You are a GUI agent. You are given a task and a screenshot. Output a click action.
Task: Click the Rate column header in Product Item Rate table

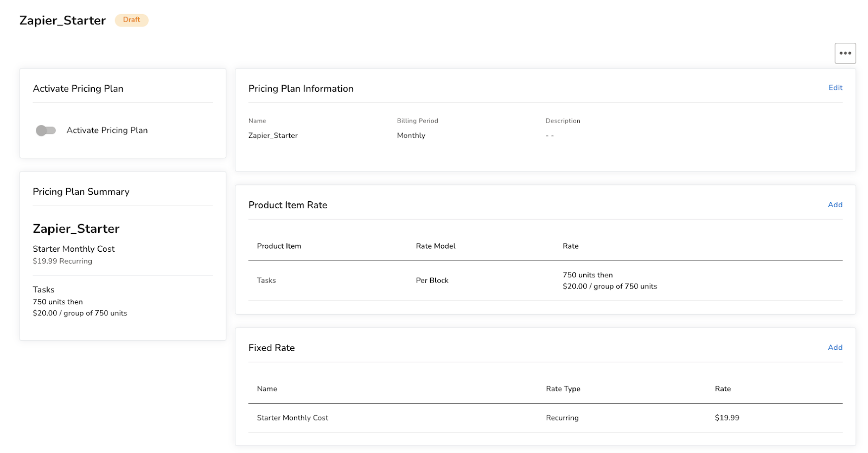point(571,246)
